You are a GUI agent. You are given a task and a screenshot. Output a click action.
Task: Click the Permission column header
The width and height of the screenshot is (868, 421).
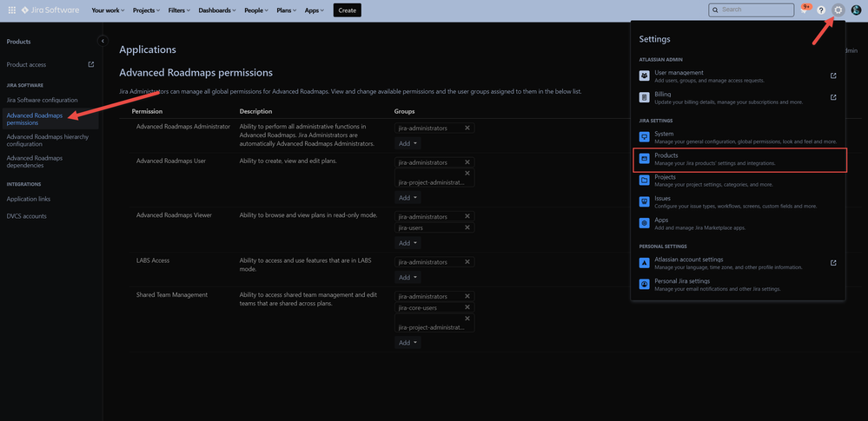147,112
